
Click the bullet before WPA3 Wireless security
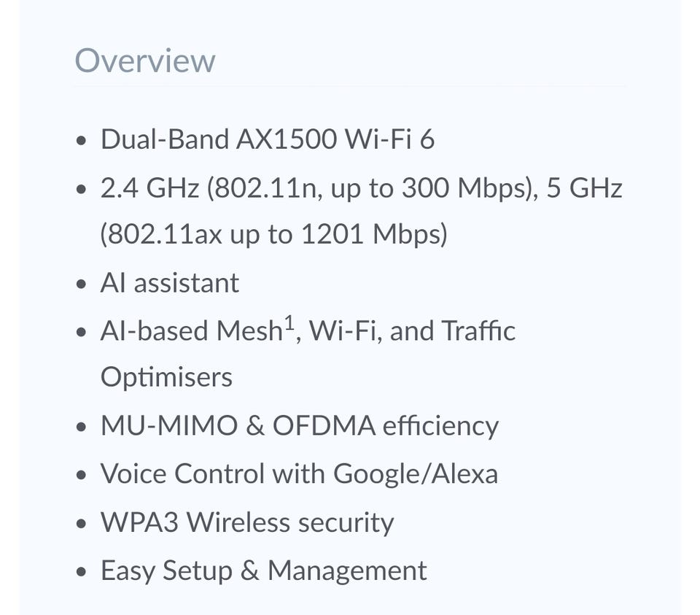[81, 523]
